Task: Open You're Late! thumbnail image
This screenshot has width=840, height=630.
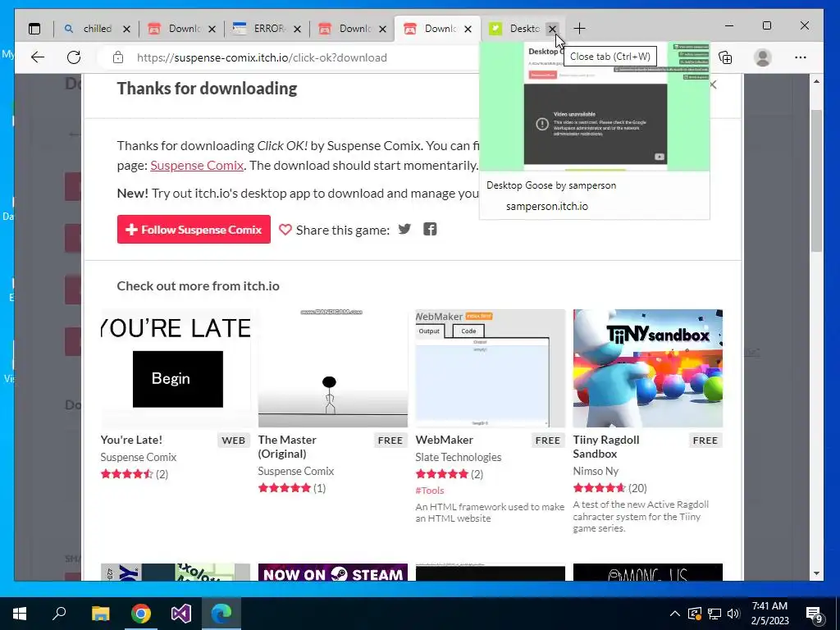Action: pos(176,368)
